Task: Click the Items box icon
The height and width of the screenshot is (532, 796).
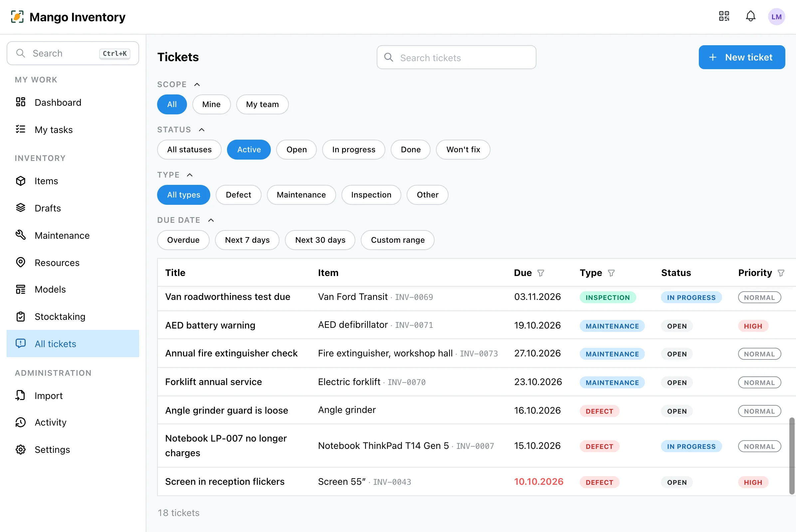Action: [x=21, y=181]
